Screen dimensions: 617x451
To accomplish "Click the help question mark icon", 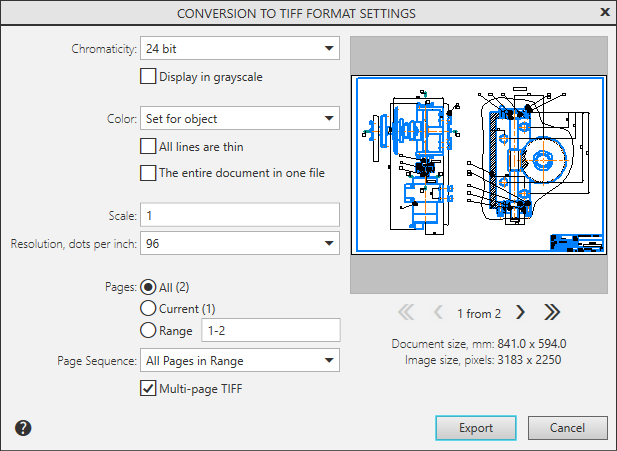I will pos(23,428).
